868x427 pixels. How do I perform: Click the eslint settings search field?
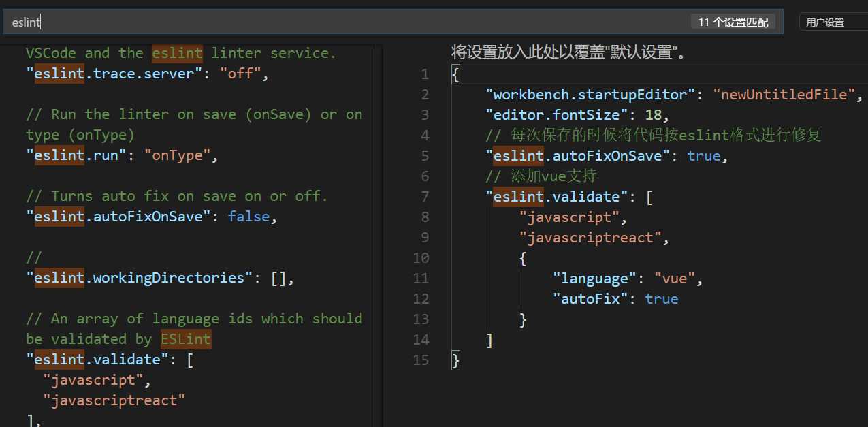393,22
